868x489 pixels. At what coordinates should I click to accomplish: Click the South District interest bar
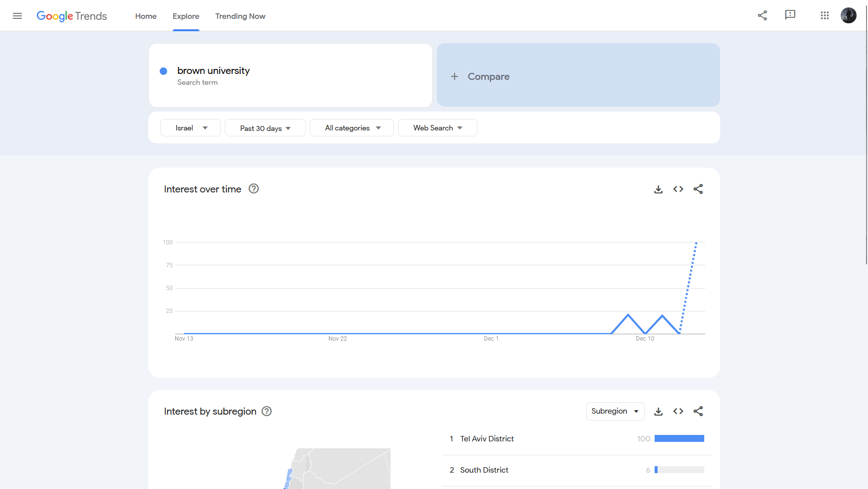click(679, 470)
